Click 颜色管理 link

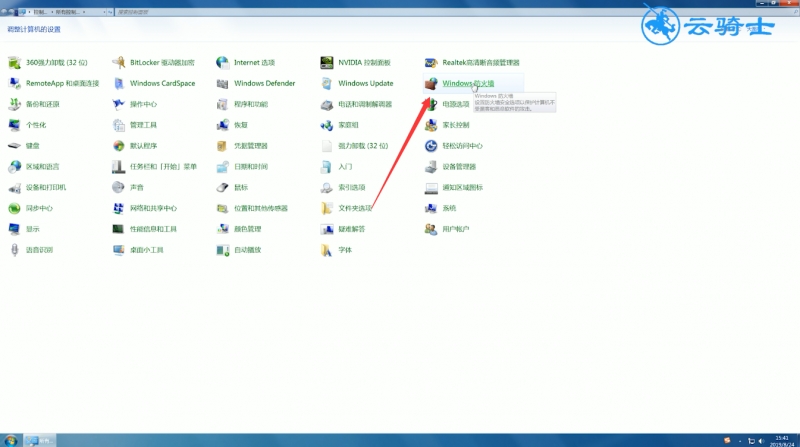(247, 229)
